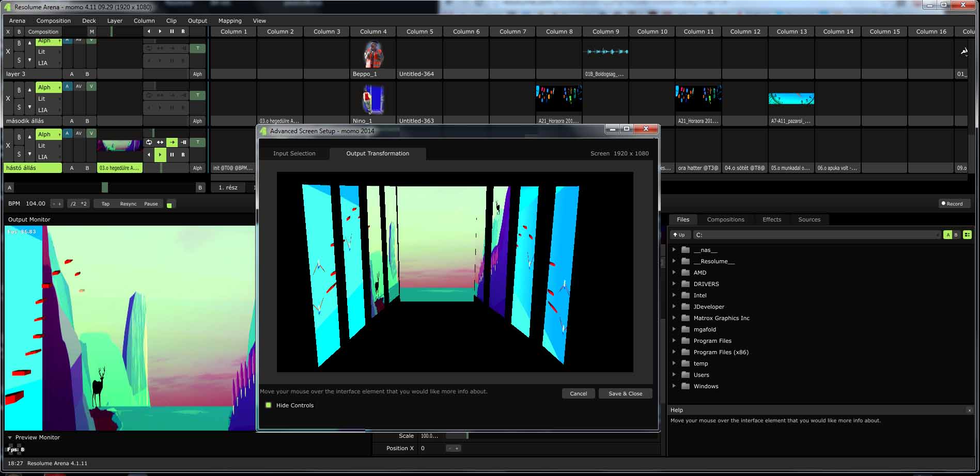The height and width of the screenshot is (476, 980).
Task: Toggle bypass B on második állás layer
Action: pyautogui.click(x=19, y=90)
